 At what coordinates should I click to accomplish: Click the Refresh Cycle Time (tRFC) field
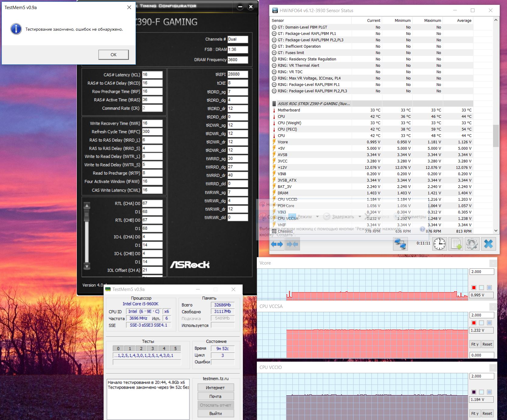tap(152, 132)
